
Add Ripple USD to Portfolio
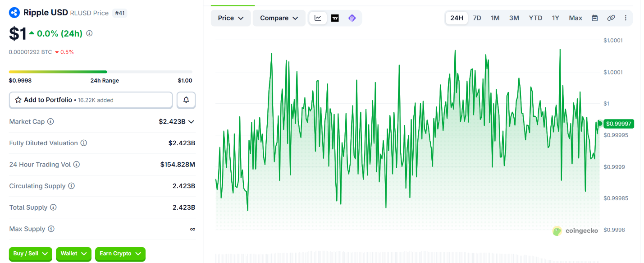tap(91, 100)
